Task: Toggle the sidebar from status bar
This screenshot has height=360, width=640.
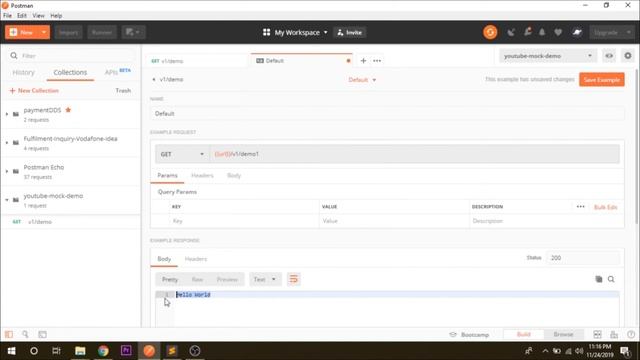Action: [x=9, y=334]
